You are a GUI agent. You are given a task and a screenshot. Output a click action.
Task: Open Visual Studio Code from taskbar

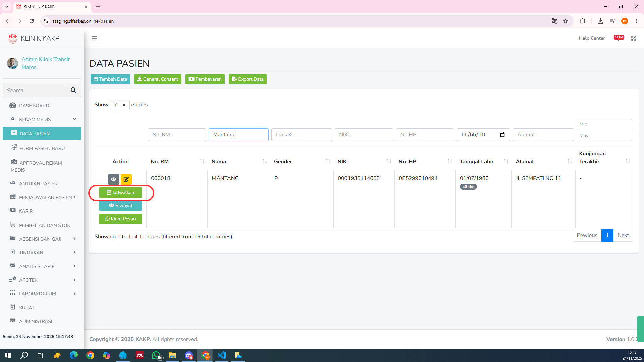pyautogui.click(x=222, y=355)
